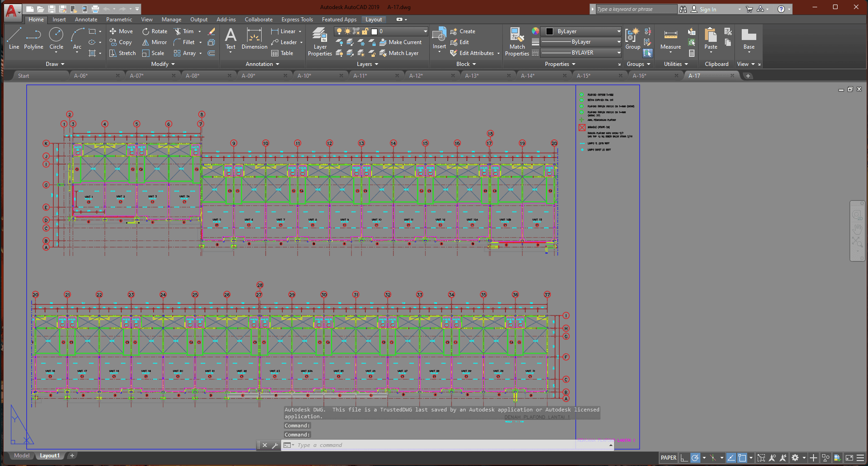
Task: Open the ByLayer color dropdown
Action: click(619, 31)
